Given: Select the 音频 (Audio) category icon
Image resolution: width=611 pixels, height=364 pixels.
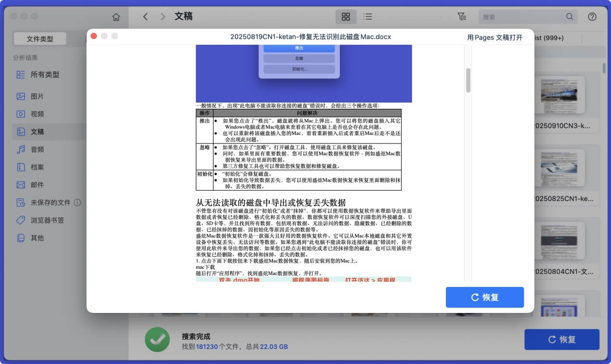Looking at the screenshot, I should (x=21, y=149).
